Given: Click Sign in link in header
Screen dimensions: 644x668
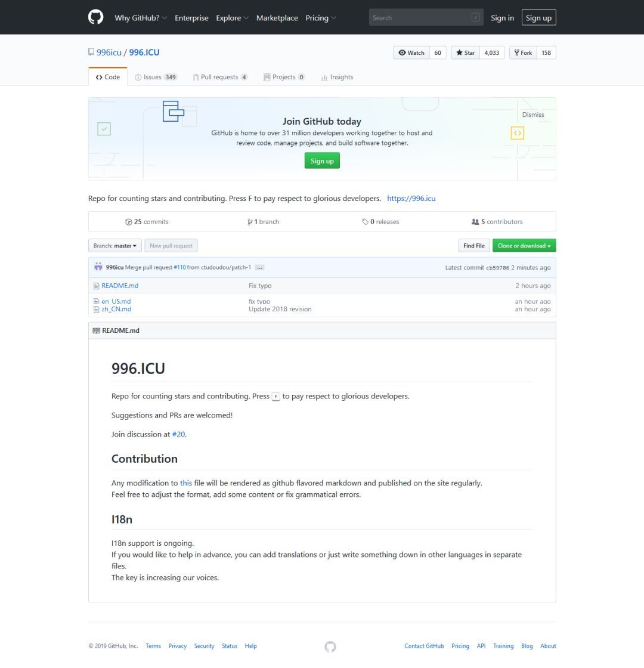Looking at the screenshot, I should [502, 18].
